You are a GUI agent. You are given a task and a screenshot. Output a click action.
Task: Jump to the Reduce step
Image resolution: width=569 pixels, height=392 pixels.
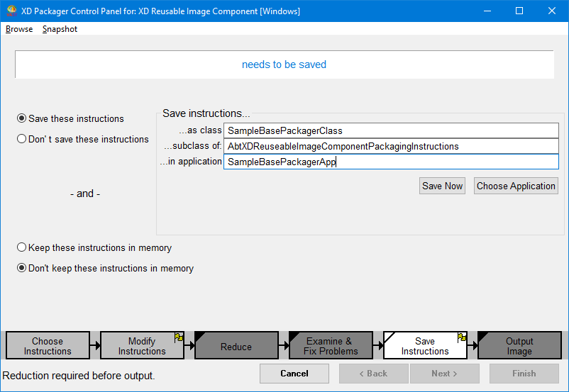pyautogui.click(x=236, y=347)
